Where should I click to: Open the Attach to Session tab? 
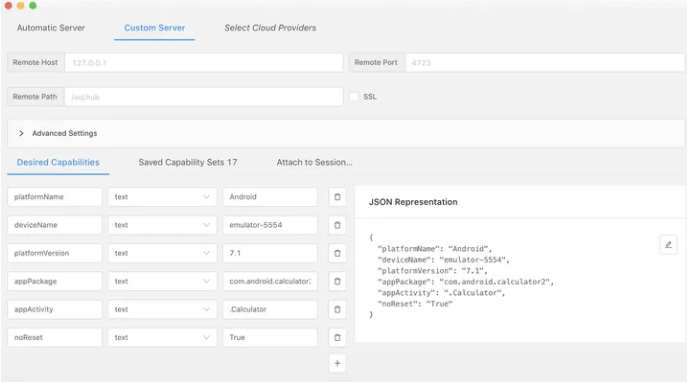tap(314, 162)
